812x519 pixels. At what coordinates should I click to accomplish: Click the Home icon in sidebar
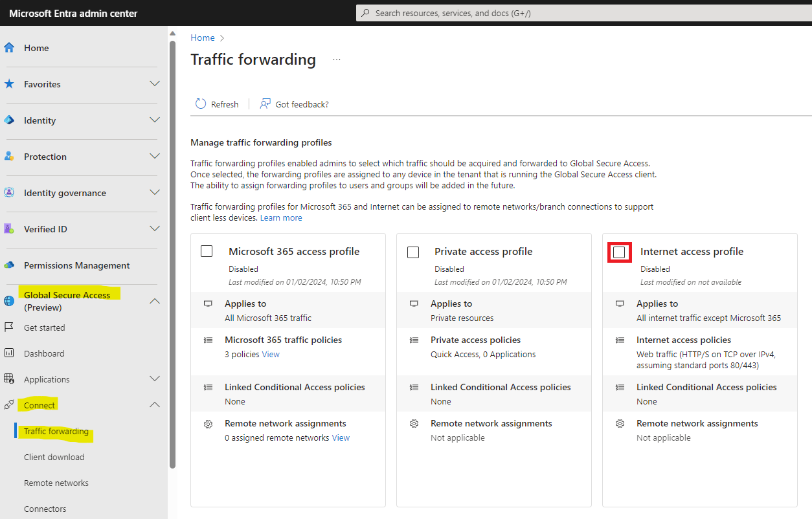coord(9,48)
